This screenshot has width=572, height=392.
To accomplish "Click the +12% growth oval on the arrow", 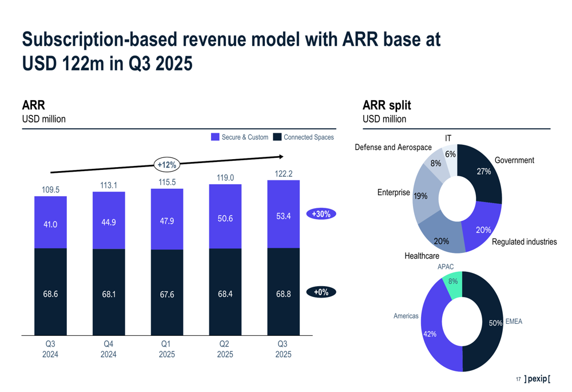I will point(166,165).
